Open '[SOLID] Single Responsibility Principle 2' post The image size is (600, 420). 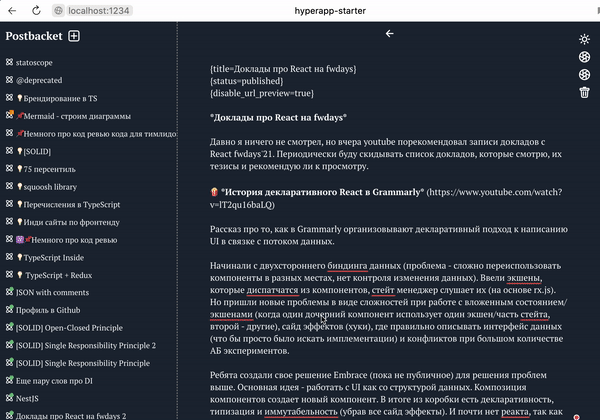(86, 345)
